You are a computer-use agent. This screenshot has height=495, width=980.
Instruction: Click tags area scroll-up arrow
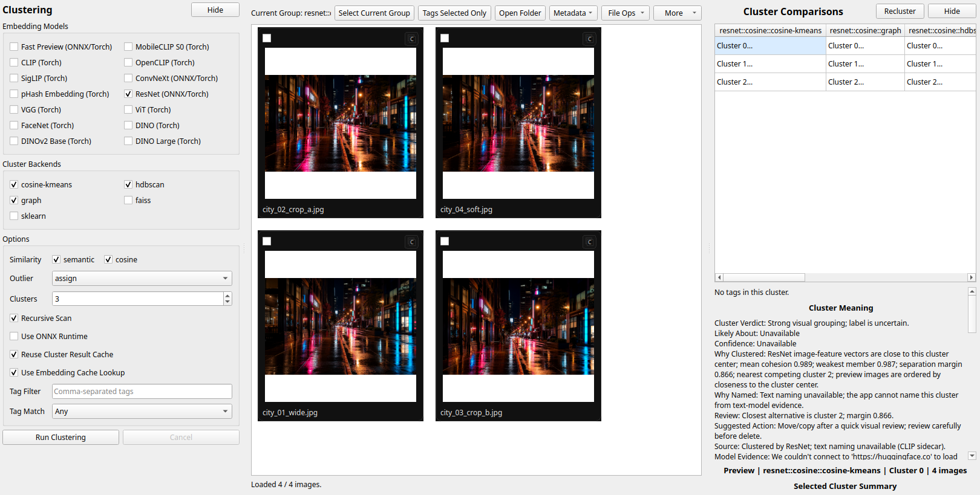coord(972,291)
